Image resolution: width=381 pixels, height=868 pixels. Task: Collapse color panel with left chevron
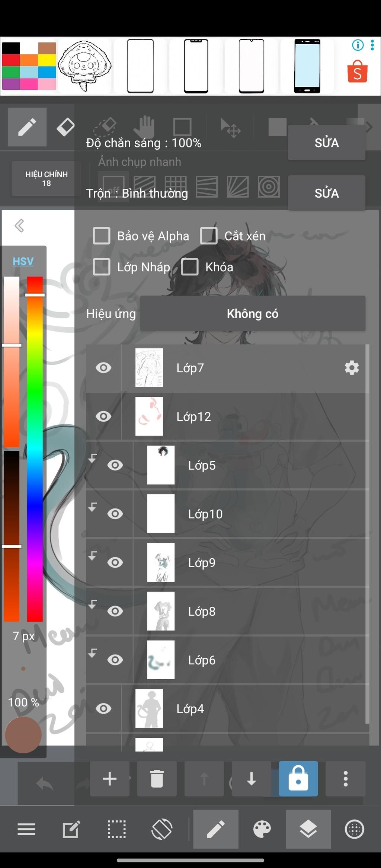point(19,226)
